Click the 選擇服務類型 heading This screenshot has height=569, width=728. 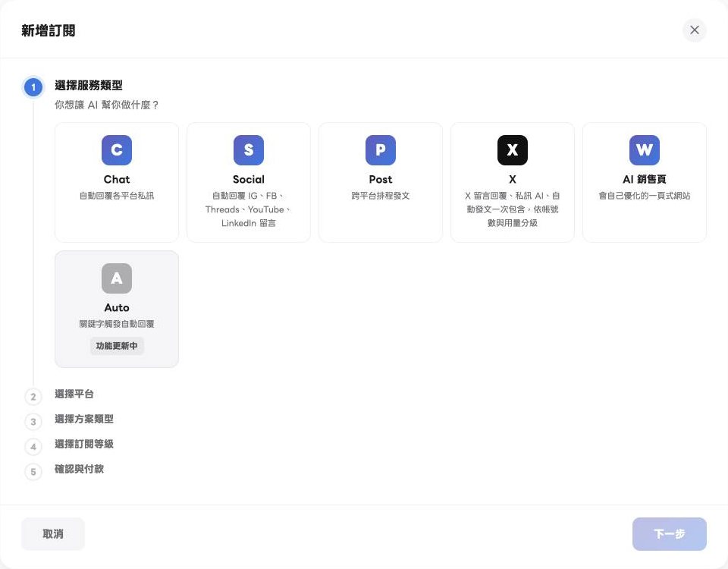pos(89,86)
